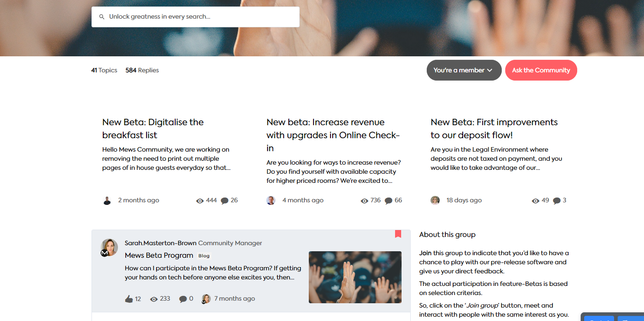Click views eye icon showing 49

click(536, 201)
